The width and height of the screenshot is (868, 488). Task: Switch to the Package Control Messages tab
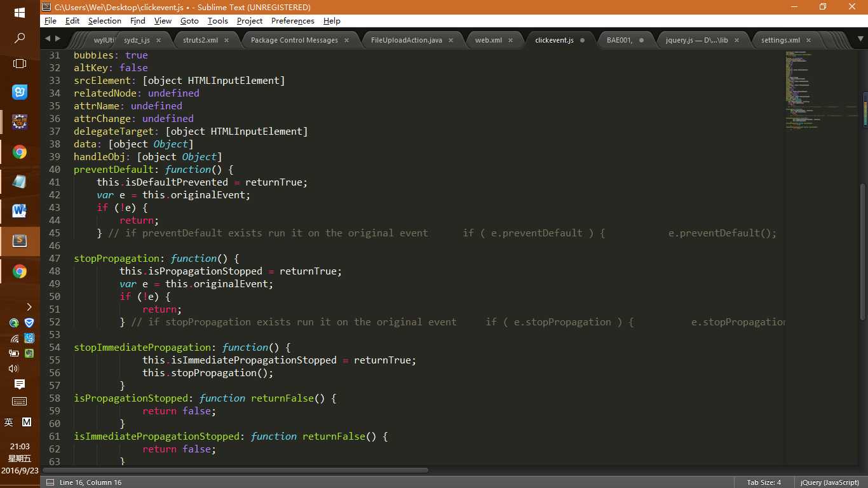coord(294,40)
